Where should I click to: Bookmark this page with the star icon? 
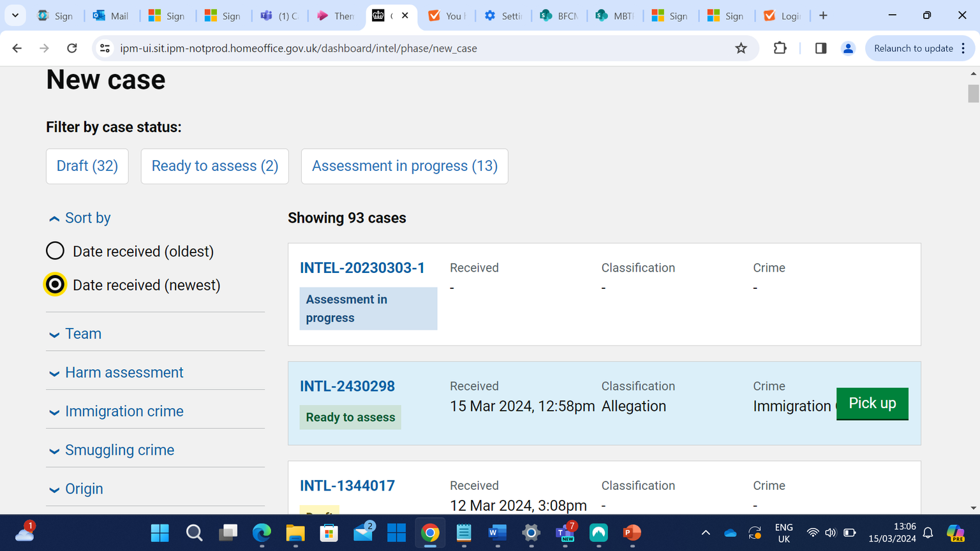741,48
